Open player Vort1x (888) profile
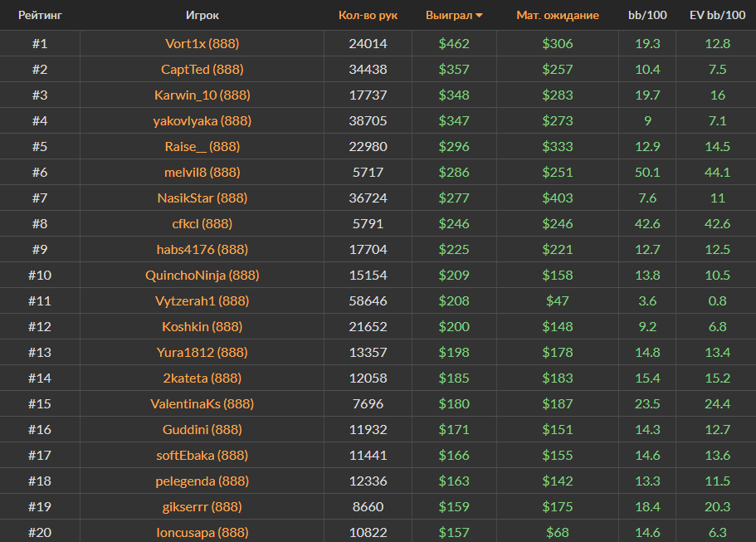This screenshot has width=756, height=542. click(202, 43)
